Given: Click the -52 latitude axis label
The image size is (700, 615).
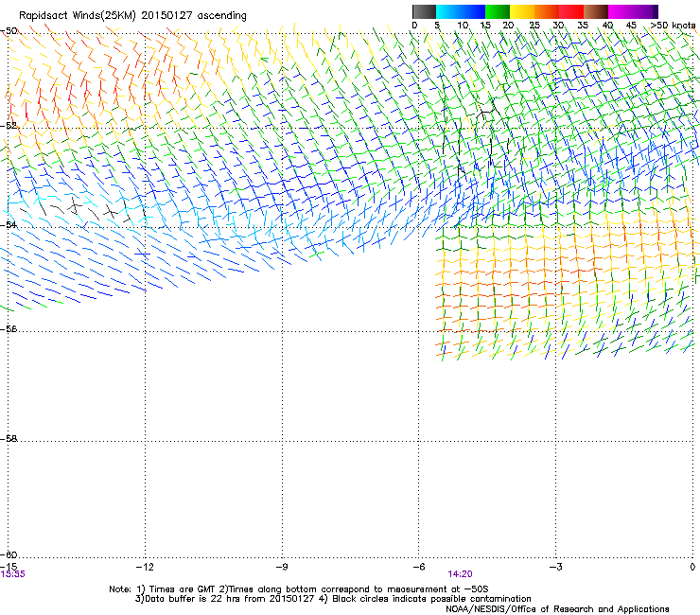Looking at the screenshot, I should [9, 126].
